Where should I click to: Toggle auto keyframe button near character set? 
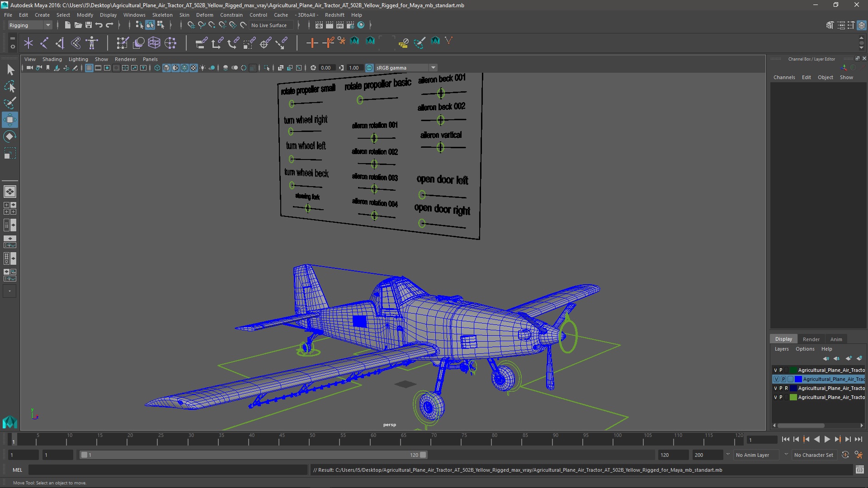pyautogui.click(x=845, y=455)
